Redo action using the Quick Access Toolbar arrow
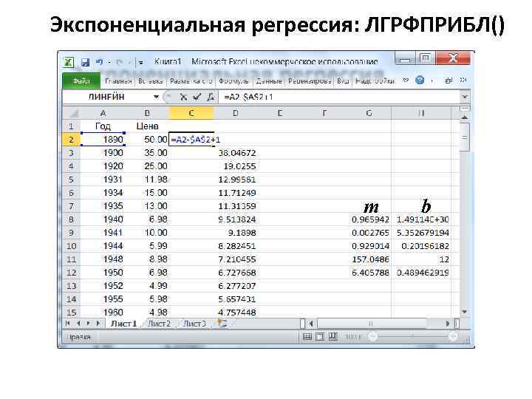 pyautogui.click(x=120, y=62)
